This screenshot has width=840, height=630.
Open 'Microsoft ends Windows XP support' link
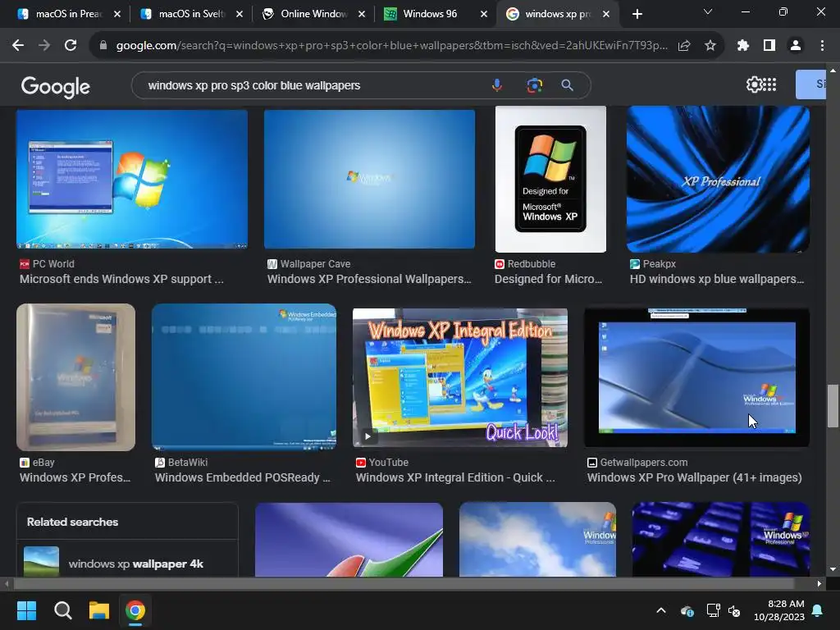tap(121, 279)
